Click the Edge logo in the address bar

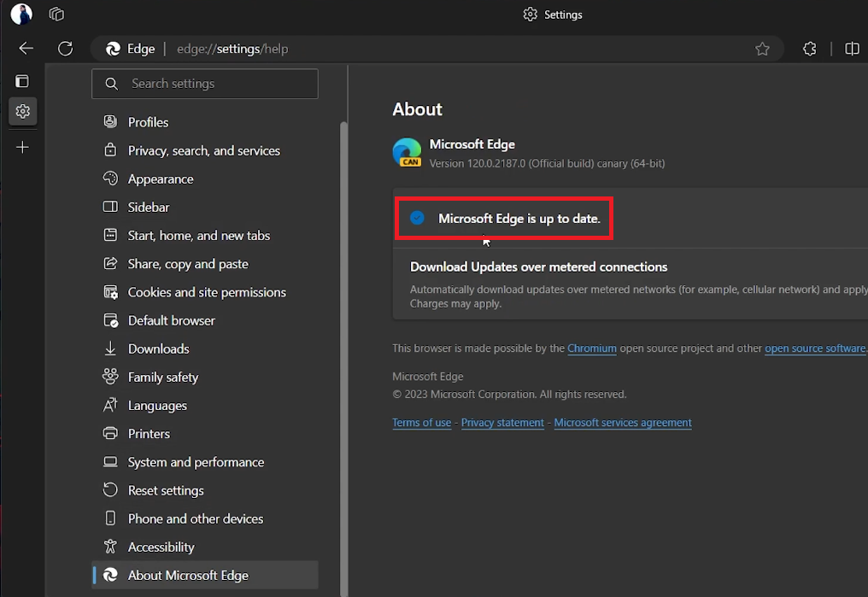coord(113,49)
